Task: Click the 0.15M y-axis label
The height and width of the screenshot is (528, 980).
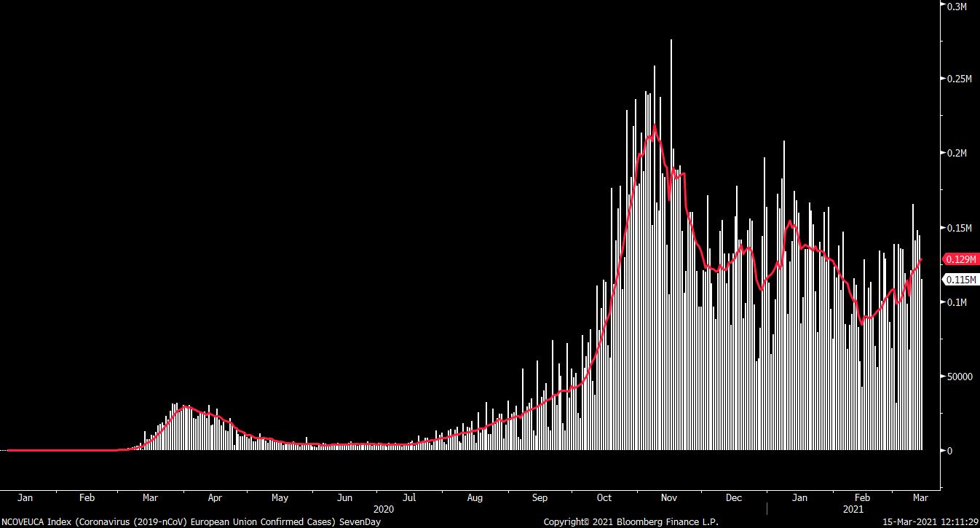Action: (x=957, y=228)
